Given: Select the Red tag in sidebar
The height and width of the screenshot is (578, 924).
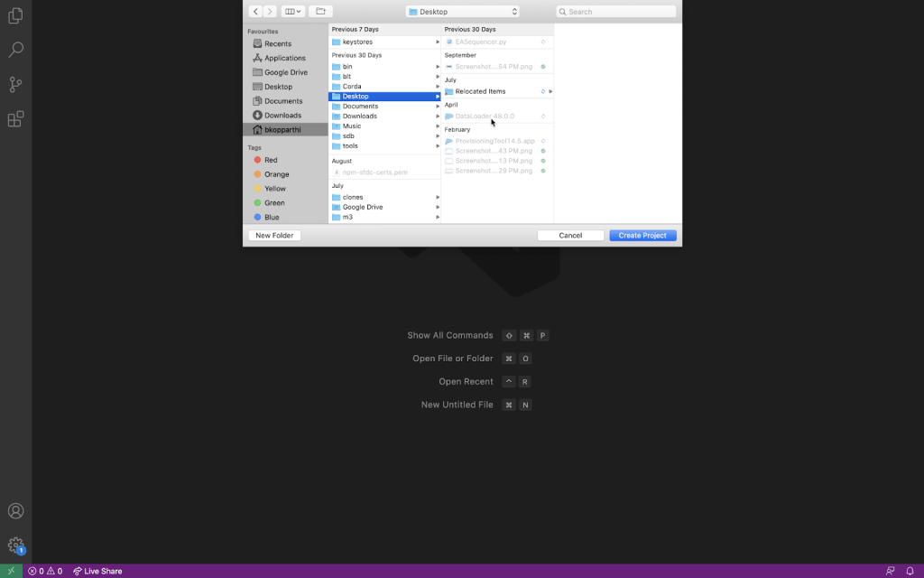Looking at the screenshot, I should coord(271,160).
